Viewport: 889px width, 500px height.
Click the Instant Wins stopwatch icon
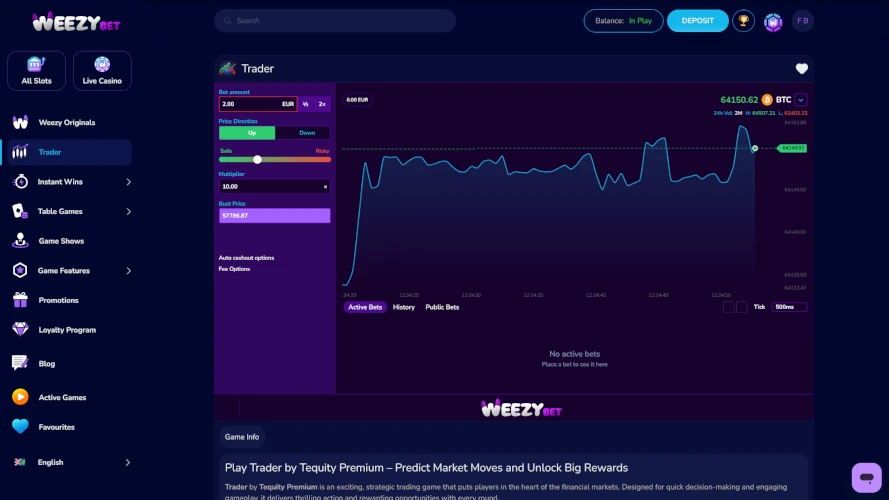pyautogui.click(x=20, y=181)
